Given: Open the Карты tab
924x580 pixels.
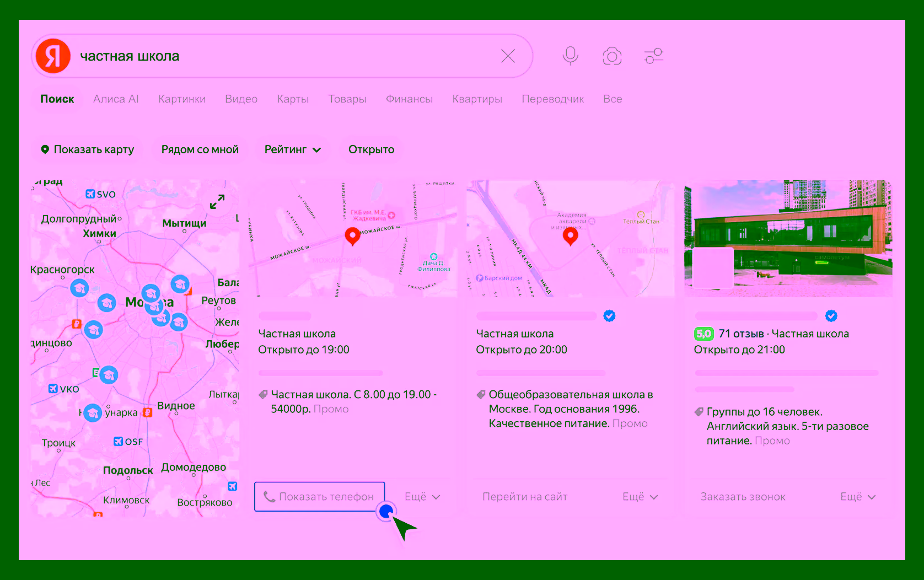Looking at the screenshot, I should [x=293, y=99].
